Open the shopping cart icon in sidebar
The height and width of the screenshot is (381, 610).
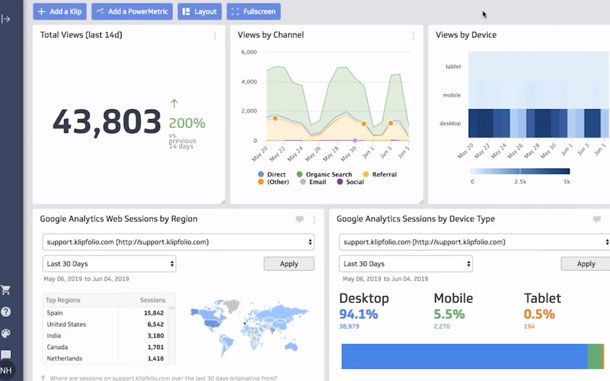[5, 290]
